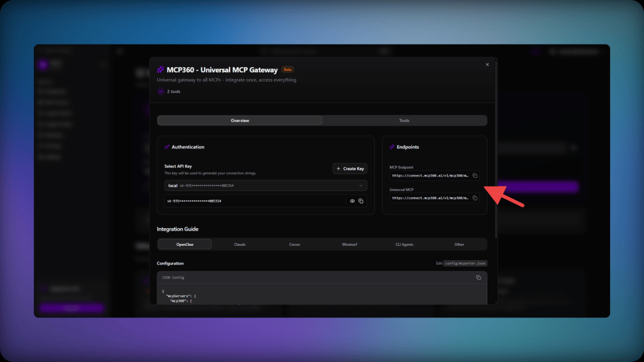Copy the Universal MCP URL
Viewport: 644px width, 362px height.
tap(475, 198)
